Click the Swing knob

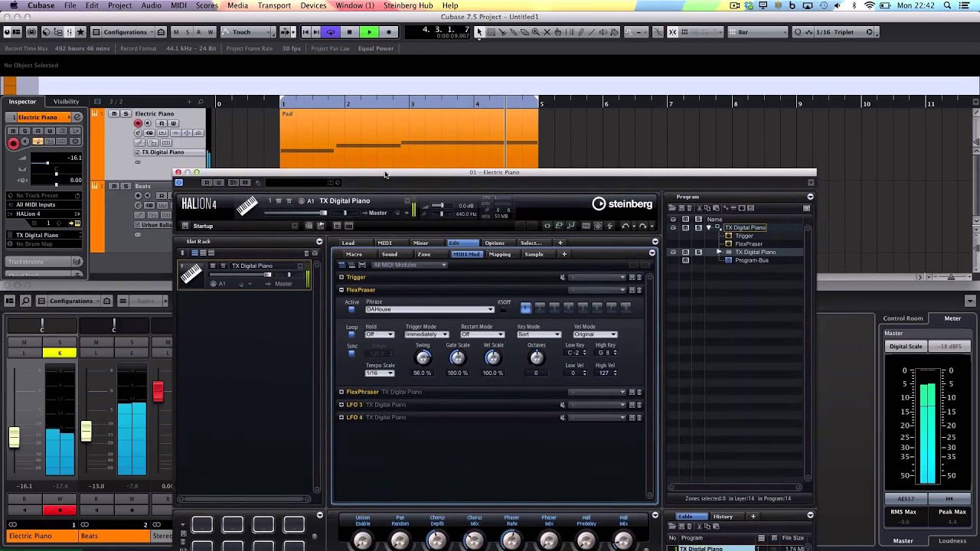click(x=423, y=358)
